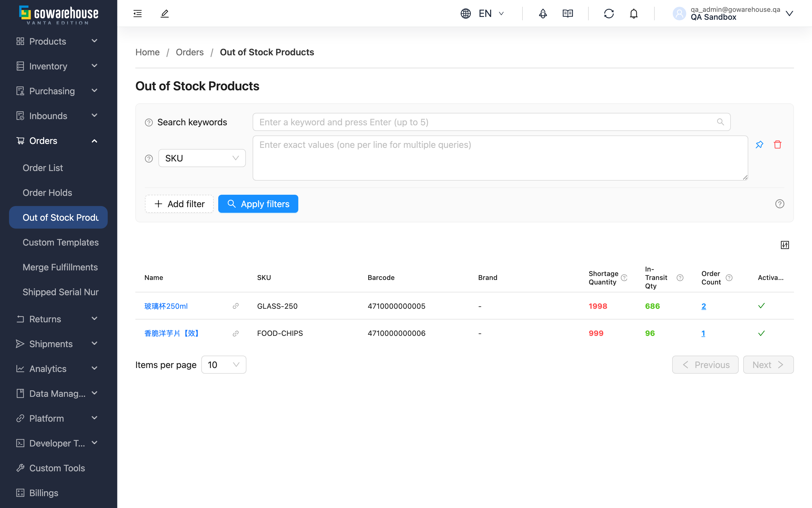Open product link 香脆洋芋片【效】
The image size is (812, 508).
coord(172,333)
